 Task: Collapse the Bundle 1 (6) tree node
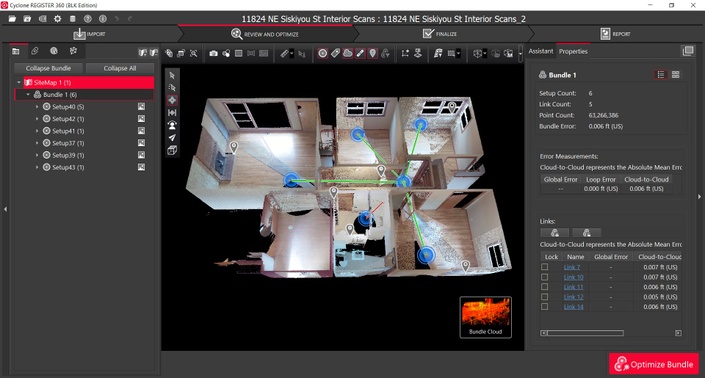click(x=28, y=95)
